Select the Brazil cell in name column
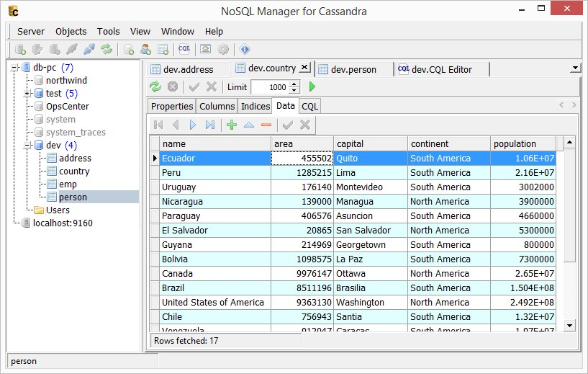Viewport: 588px width, 374px height. pyautogui.click(x=216, y=288)
